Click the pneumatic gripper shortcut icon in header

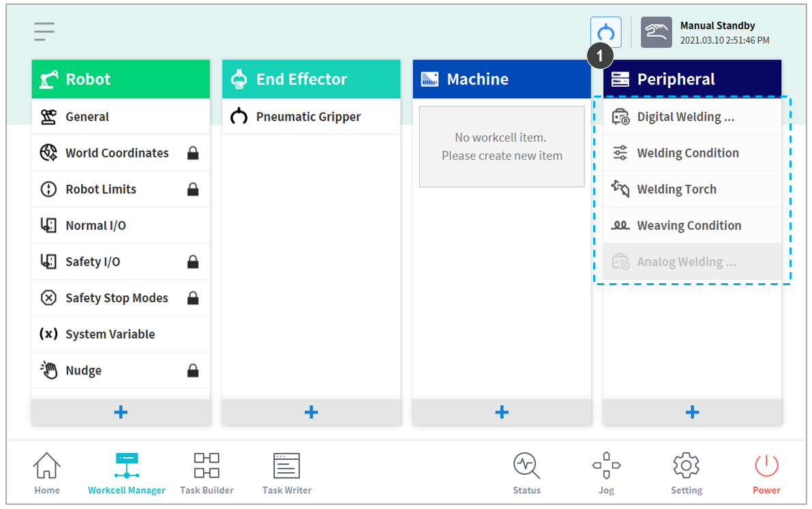[605, 32]
